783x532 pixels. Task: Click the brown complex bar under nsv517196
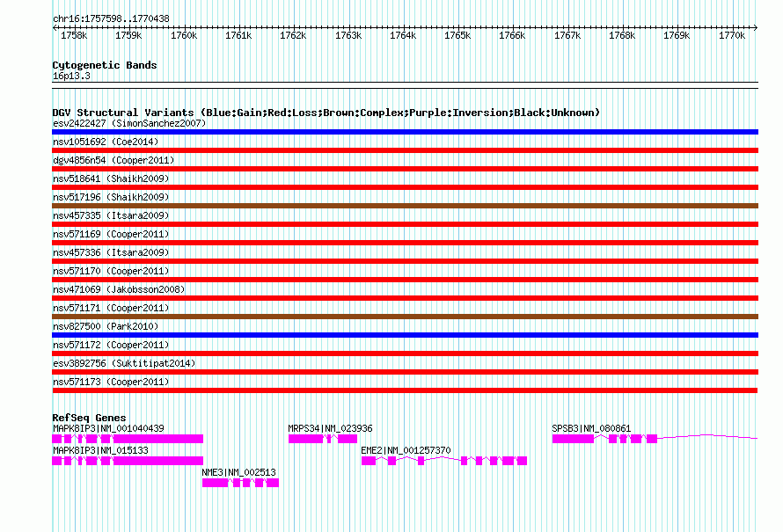pyautogui.click(x=405, y=206)
